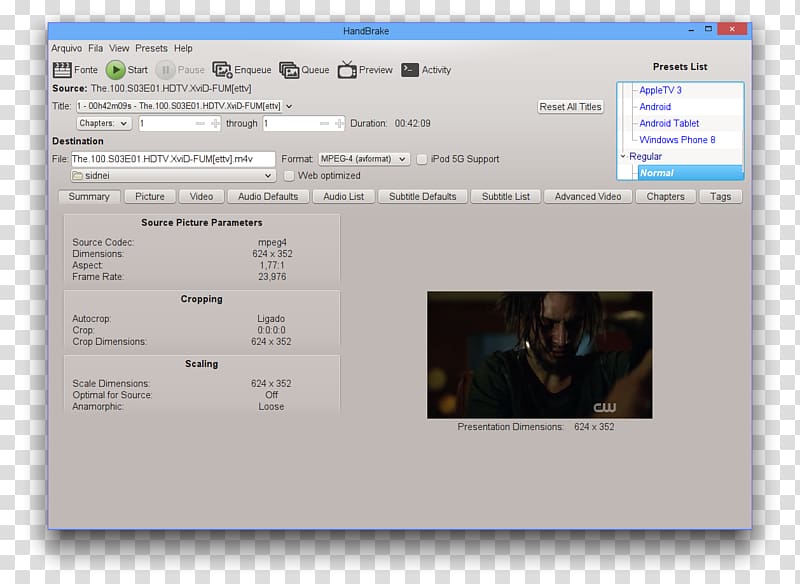Image resolution: width=800 pixels, height=584 pixels.
Task: Select the Normal preset
Action: click(691, 173)
